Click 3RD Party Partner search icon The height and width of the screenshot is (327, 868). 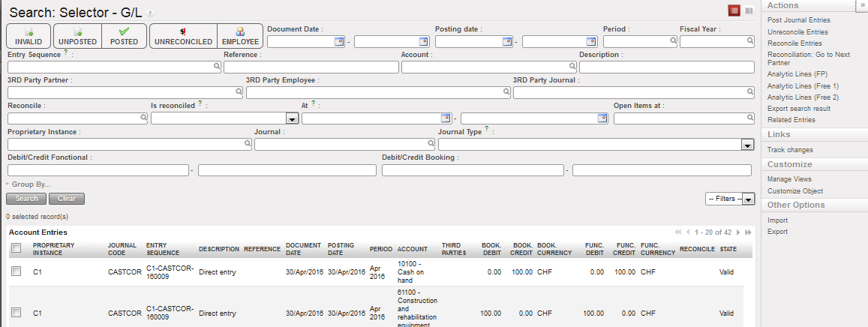(x=239, y=93)
